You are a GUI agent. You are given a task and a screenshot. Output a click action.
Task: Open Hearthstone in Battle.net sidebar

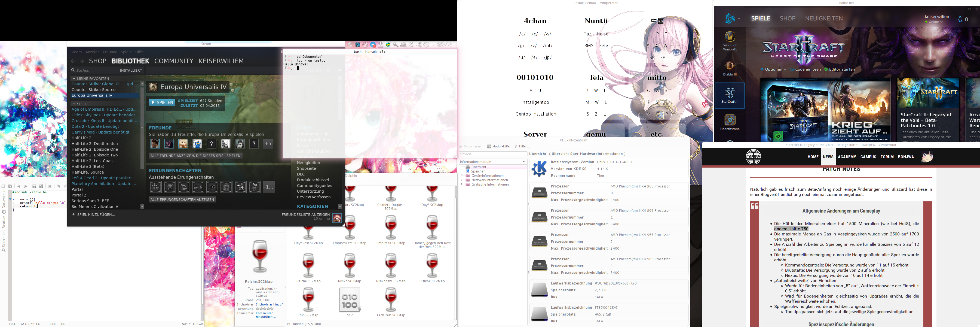coord(729,123)
